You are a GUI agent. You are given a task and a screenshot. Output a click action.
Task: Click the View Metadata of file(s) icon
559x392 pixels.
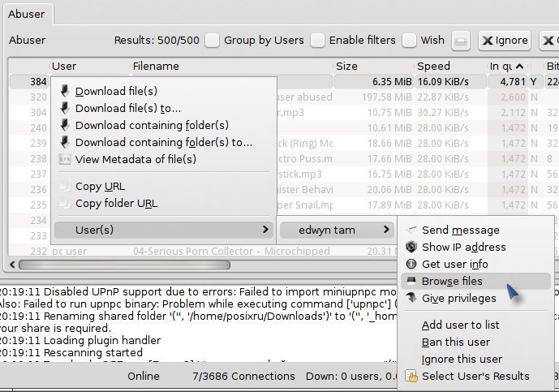[x=65, y=159]
